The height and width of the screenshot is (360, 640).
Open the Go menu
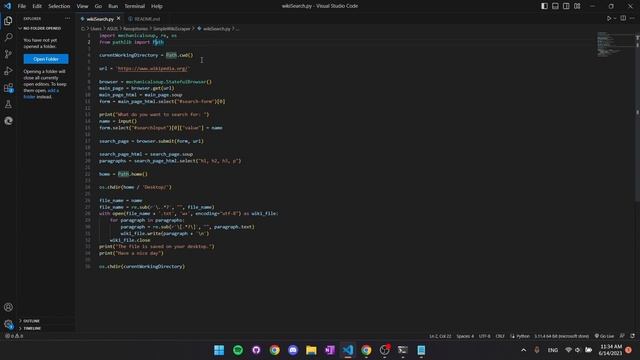click(98, 6)
